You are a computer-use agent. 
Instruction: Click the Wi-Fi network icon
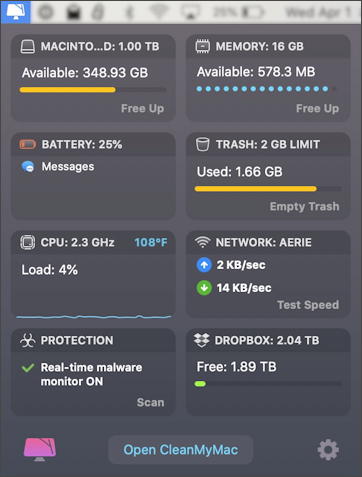pos(203,242)
